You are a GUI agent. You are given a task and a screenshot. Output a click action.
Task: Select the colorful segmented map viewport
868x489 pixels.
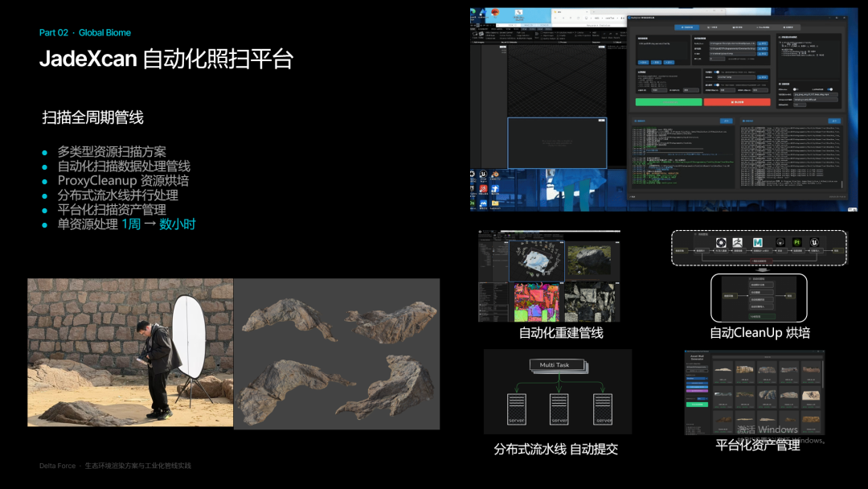point(536,302)
